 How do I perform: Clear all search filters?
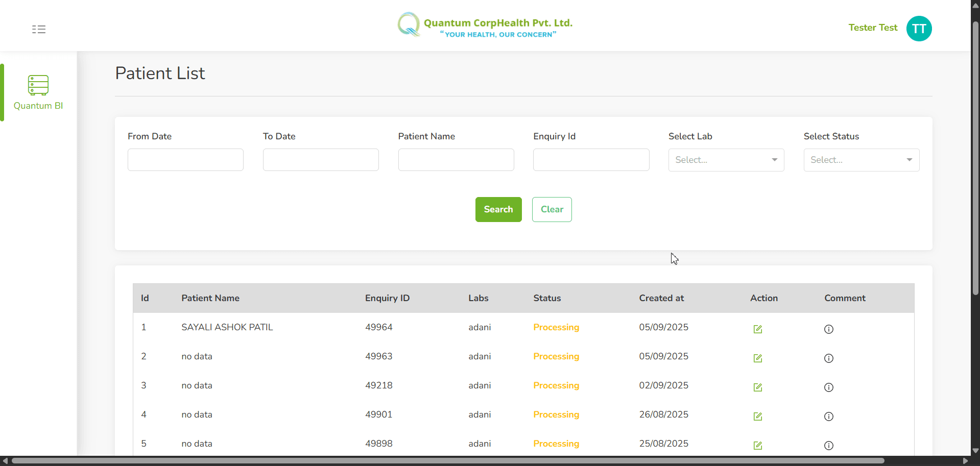tap(552, 209)
